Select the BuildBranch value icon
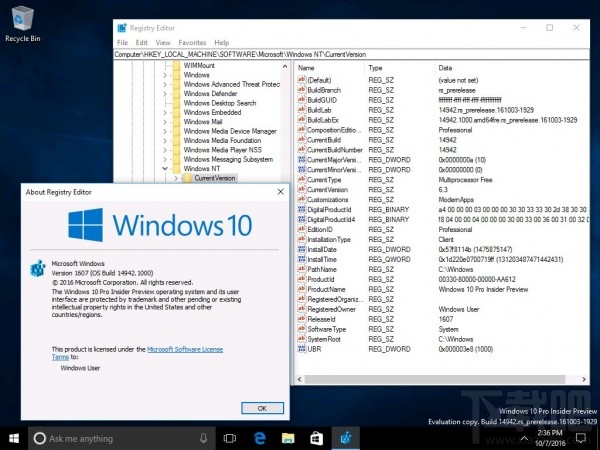Image resolution: width=600 pixels, height=450 pixels. 302,90
